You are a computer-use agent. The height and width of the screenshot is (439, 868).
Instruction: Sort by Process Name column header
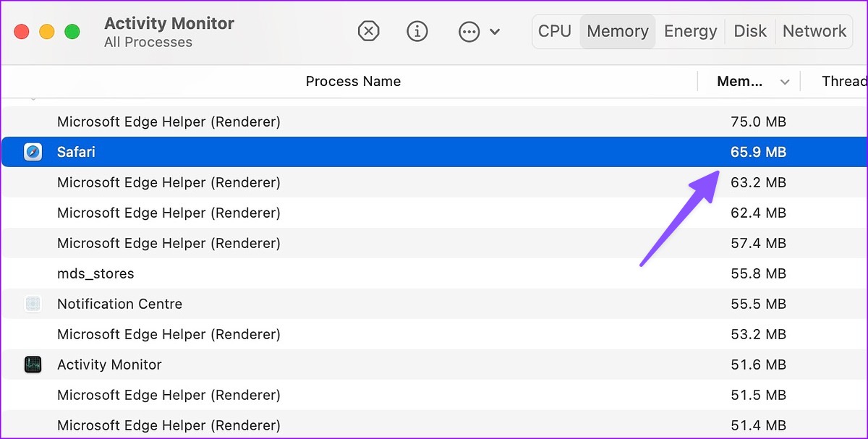tap(353, 81)
